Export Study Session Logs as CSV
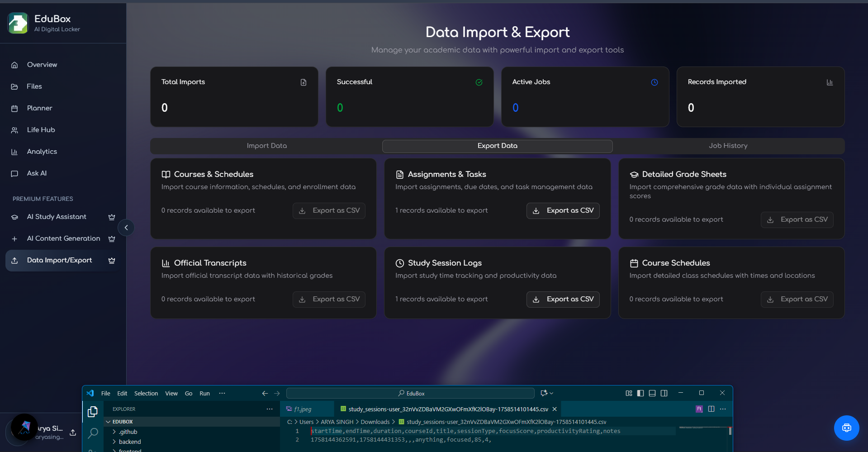The width and height of the screenshot is (868, 452). pyautogui.click(x=563, y=300)
